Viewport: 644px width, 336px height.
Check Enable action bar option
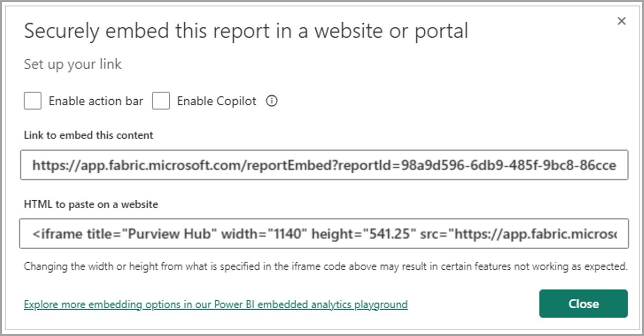click(x=32, y=101)
